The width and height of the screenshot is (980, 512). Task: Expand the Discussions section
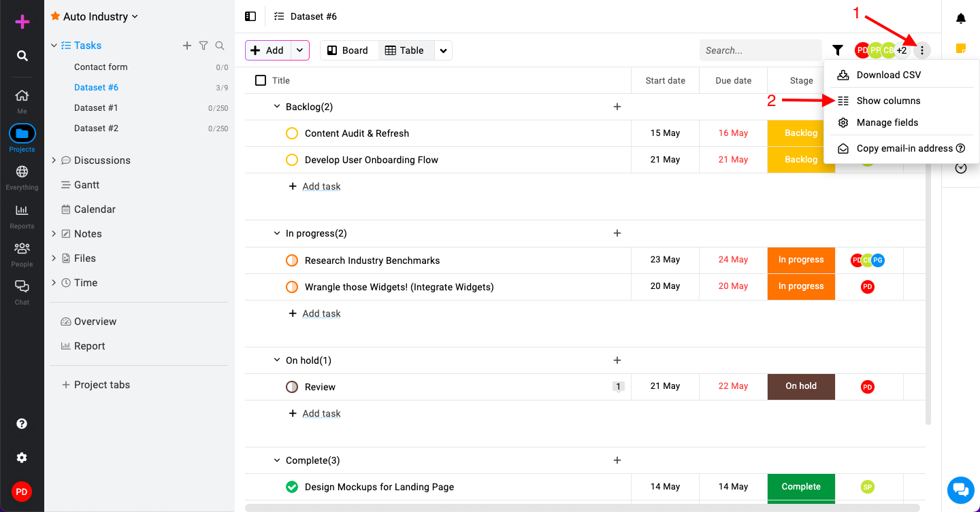(x=54, y=160)
